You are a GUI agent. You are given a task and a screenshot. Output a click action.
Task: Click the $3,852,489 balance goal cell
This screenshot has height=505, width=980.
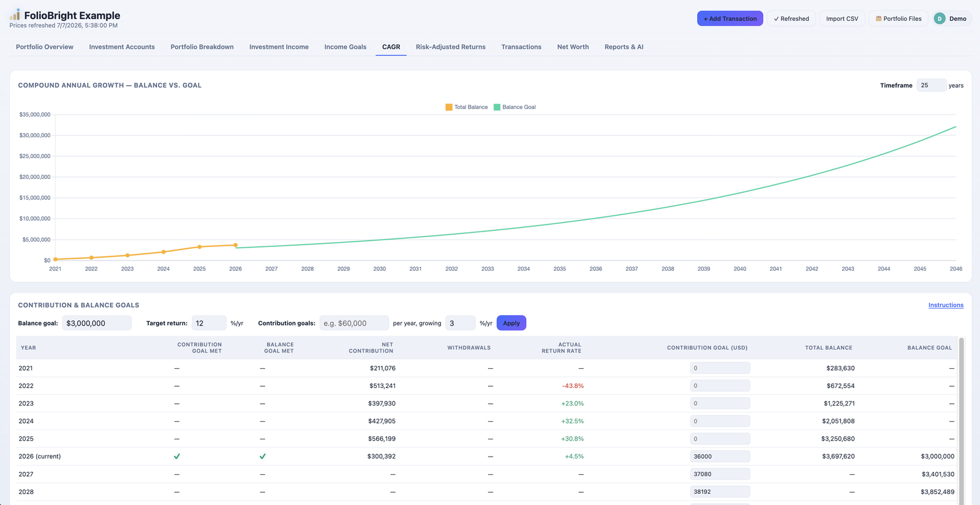pos(938,492)
